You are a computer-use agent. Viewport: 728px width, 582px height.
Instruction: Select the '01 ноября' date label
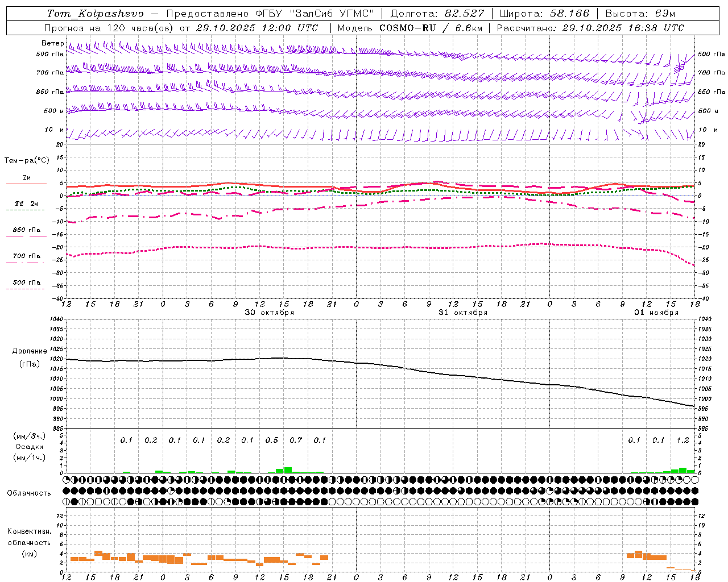[656, 313]
